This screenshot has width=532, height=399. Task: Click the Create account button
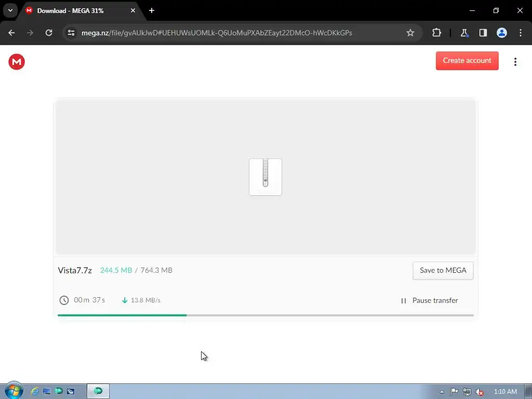(x=467, y=61)
